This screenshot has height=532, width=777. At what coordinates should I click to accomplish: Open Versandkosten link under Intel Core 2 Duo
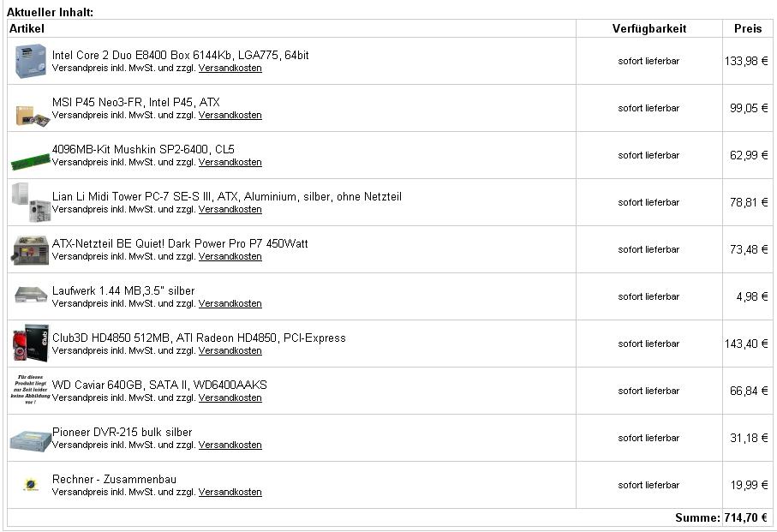(x=230, y=68)
